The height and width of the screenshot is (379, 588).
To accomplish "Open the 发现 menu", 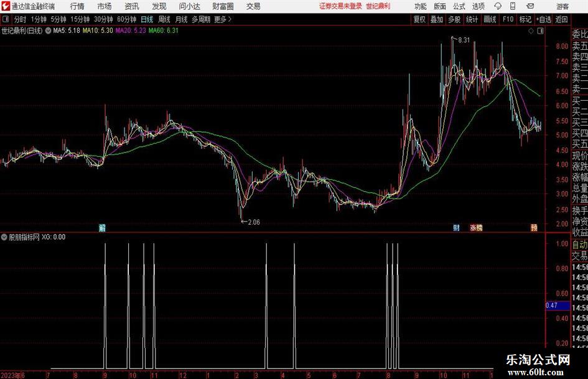I will click(159, 6).
